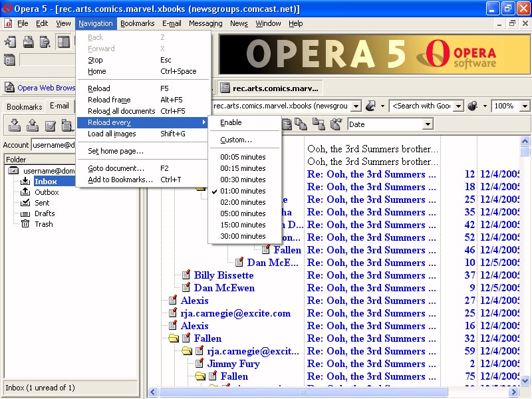Click the Outbox folder icon
Screen dimensions: 532x399
point(25,192)
